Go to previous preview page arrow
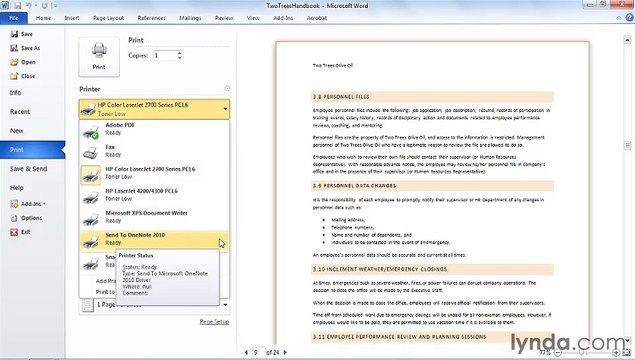This screenshot has width=635, height=360. pyautogui.click(x=246, y=352)
